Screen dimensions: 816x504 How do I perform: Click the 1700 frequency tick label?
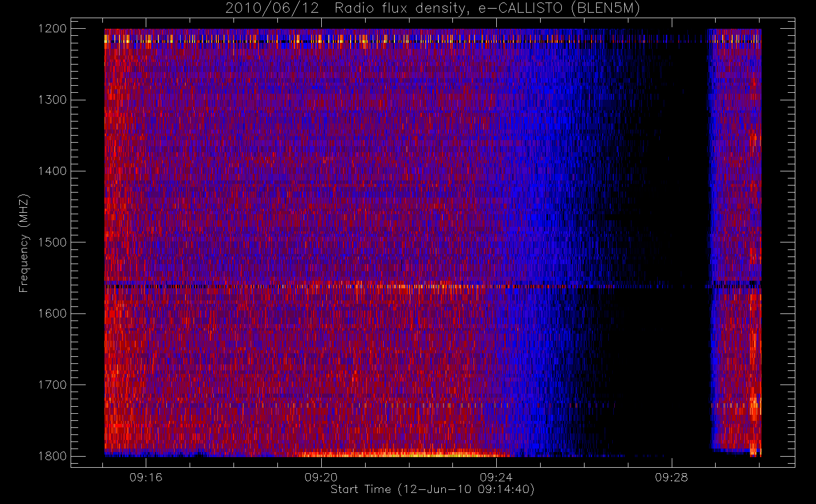coord(52,385)
